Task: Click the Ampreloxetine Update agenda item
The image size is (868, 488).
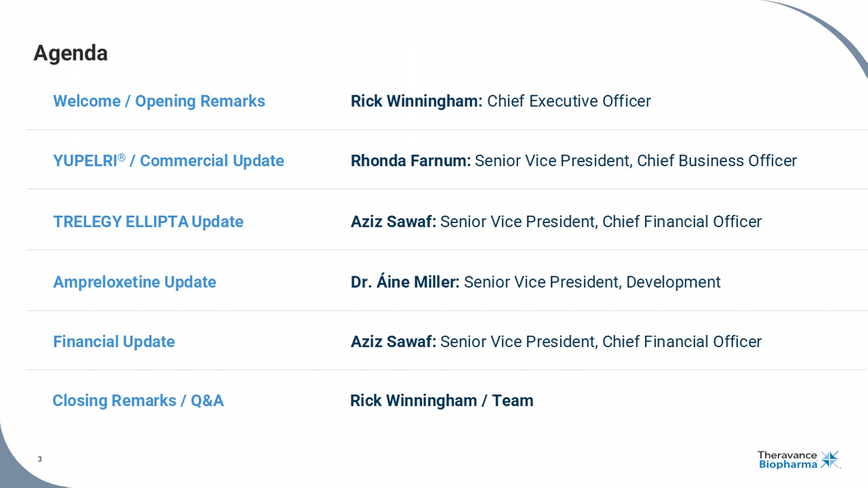Action: 135,282
